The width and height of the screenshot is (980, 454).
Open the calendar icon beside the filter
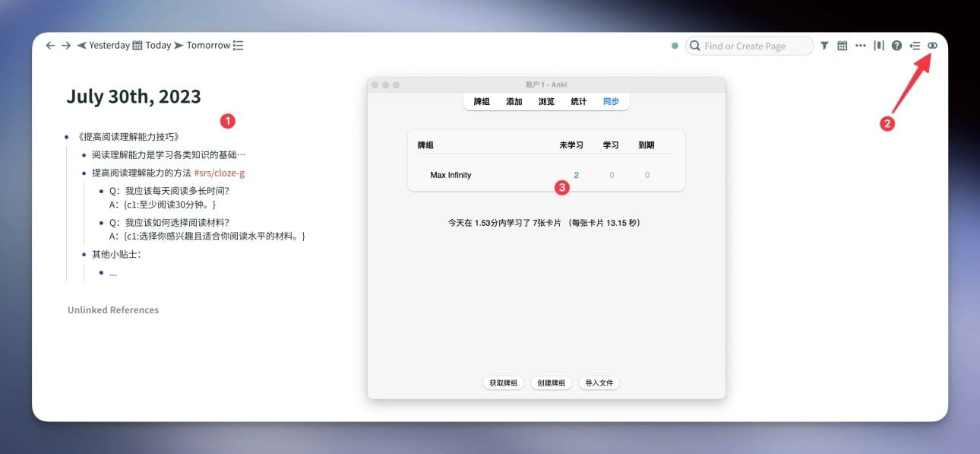[842, 46]
